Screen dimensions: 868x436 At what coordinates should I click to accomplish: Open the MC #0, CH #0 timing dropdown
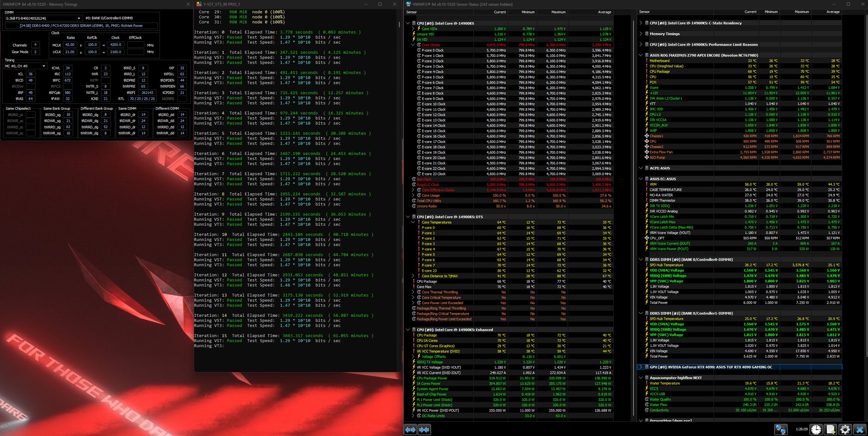[25, 66]
